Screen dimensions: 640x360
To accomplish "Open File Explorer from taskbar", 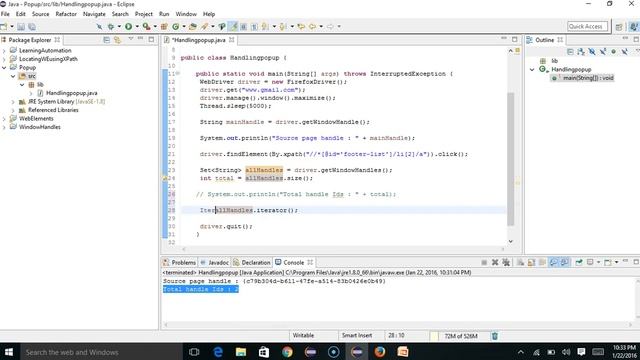I will (x=241, y=352).
